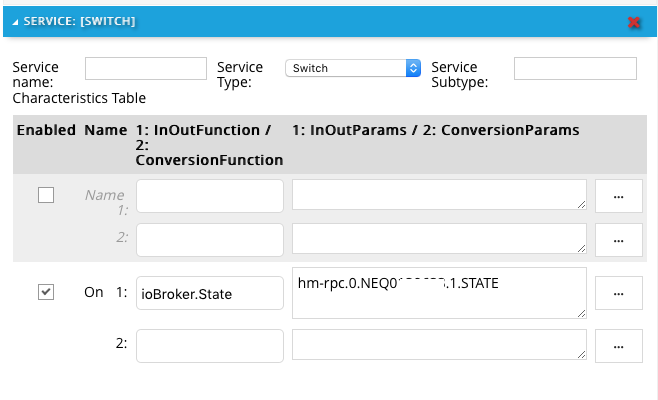Screen dimensions: 658x400
Task: Uncheck the On characteristic checkbox
Action: (x=46, y=292)
